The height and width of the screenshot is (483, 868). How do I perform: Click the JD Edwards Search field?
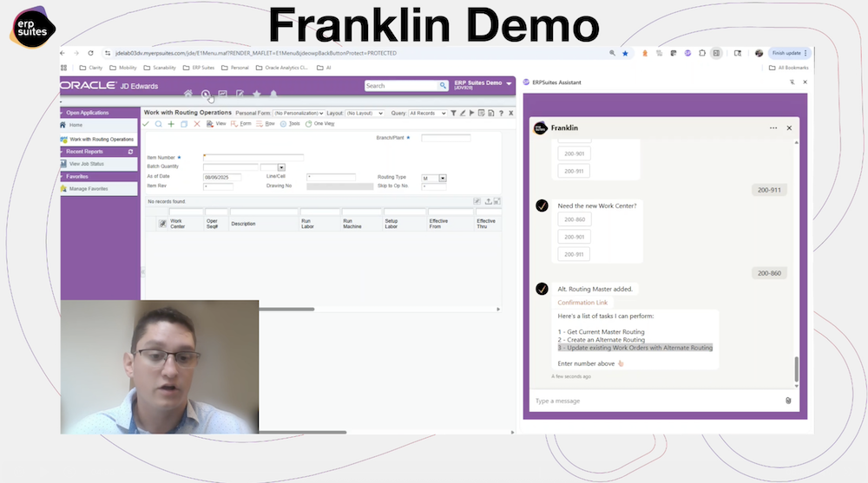click(401, 86)
